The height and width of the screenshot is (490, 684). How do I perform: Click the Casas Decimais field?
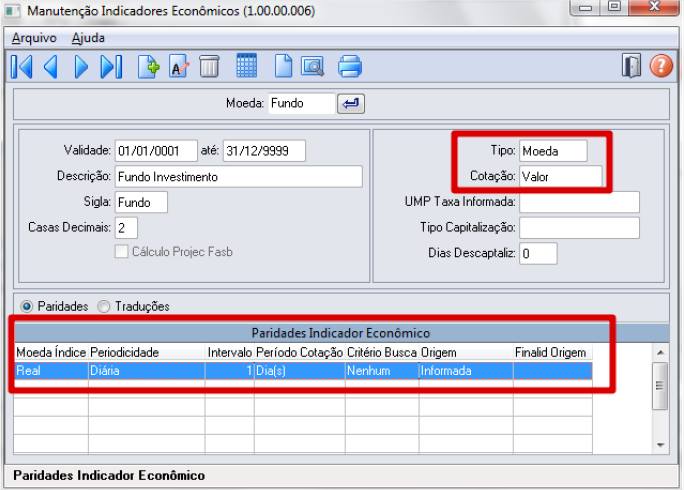point(127,228)
